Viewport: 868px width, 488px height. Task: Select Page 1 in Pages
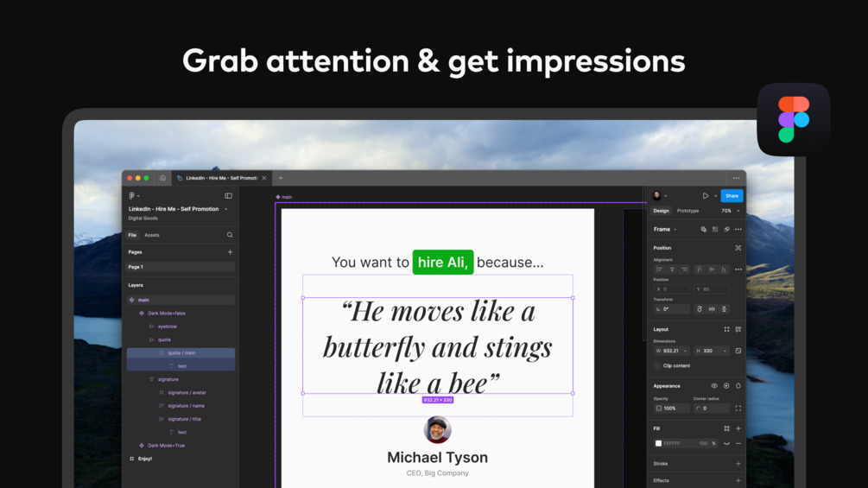point(181,267)
